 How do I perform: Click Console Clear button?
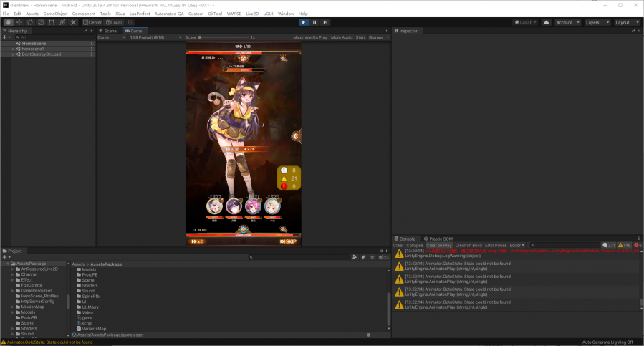coord(398,245)
